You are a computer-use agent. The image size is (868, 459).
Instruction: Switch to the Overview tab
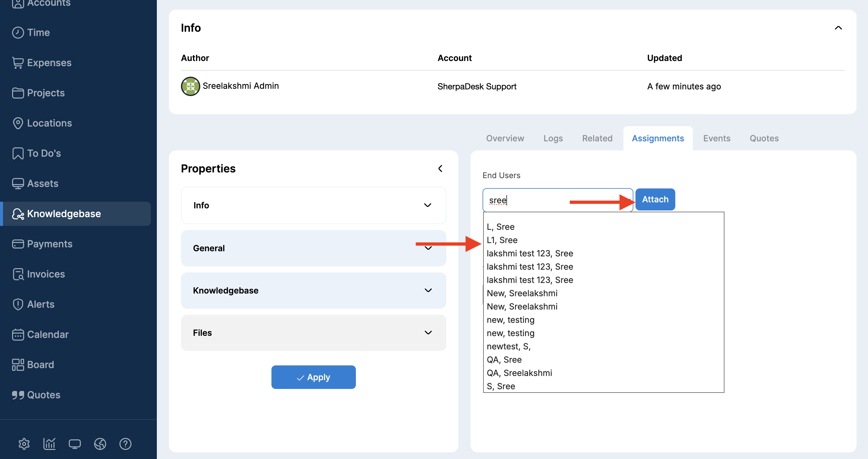click(505, 138)
